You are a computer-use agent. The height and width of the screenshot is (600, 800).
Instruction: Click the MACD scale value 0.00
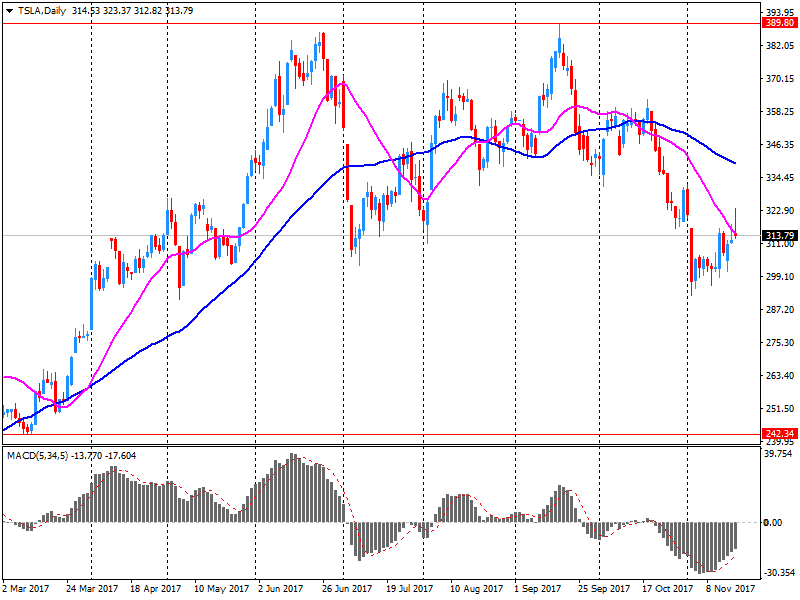point(772,522)
